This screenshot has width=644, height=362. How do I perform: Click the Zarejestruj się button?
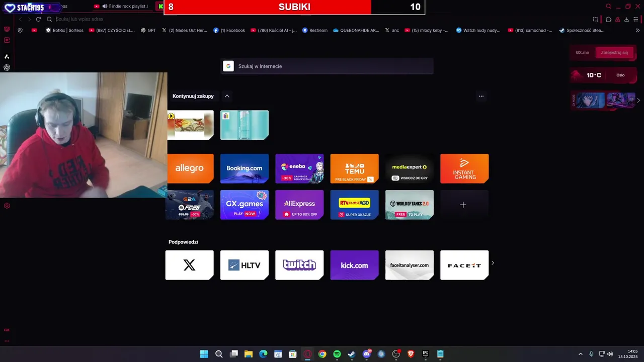[614, 52]
